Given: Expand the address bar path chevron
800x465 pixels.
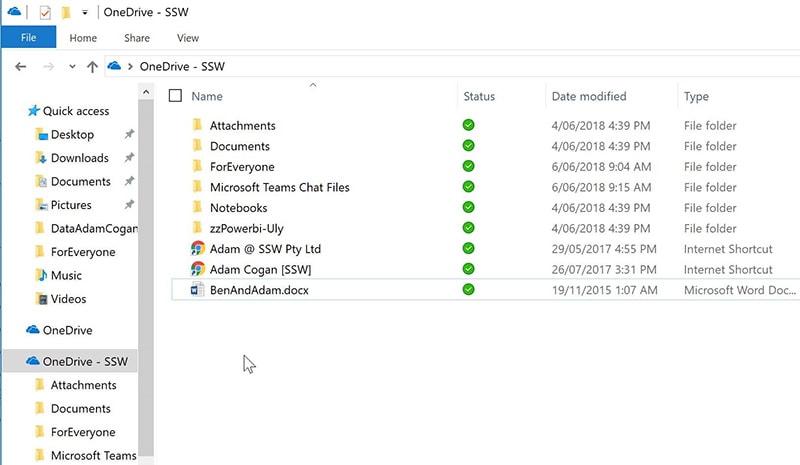Looking at the screenshot, I should (130, 67).
